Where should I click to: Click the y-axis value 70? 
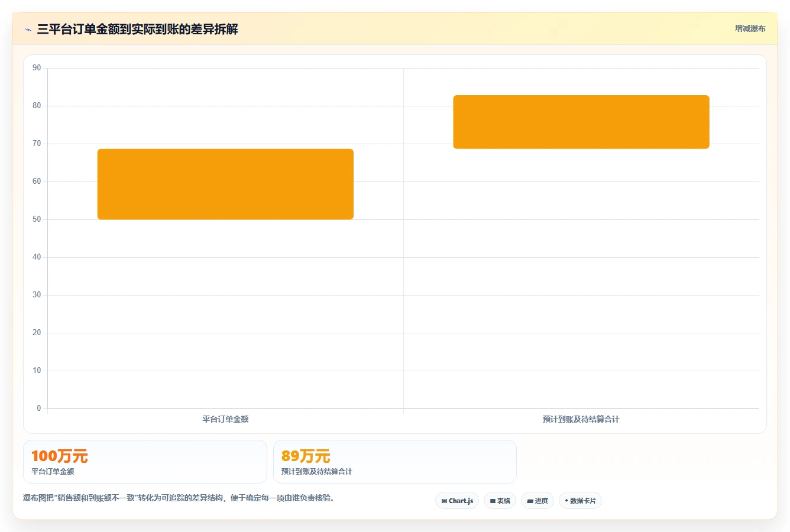click(37, 144)
